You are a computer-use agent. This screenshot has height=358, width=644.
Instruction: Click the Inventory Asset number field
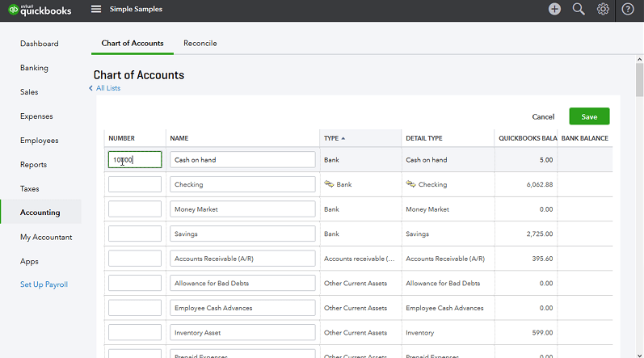[x=135, y=332]
